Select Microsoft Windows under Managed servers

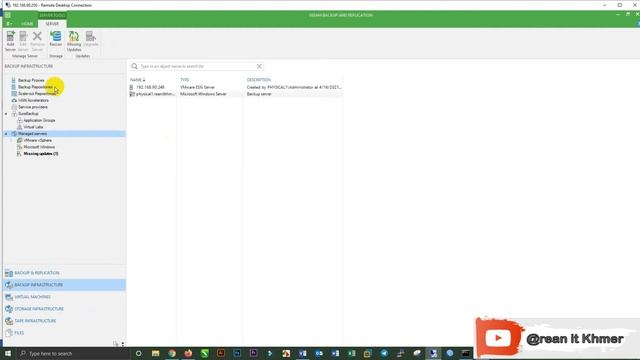(40, 147)
